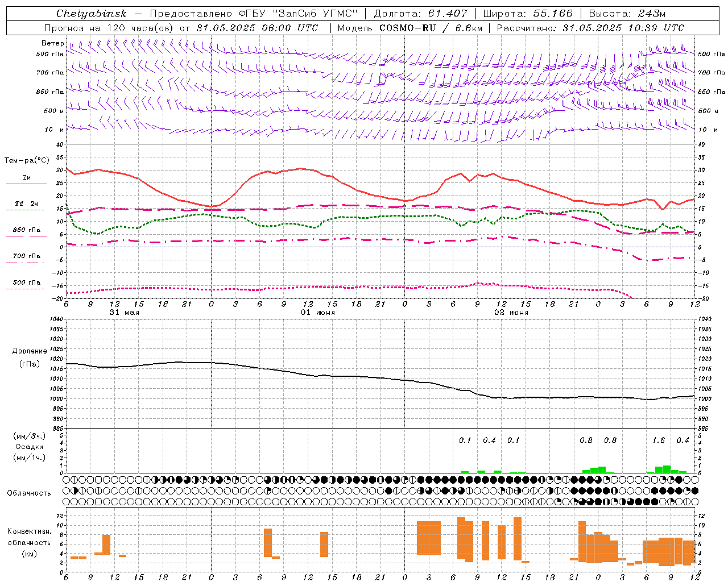This screenshot has width=728, height=582.
Task: Click the '(мм/3ч.)' precipitation unit label
Action: click(29, 436)
